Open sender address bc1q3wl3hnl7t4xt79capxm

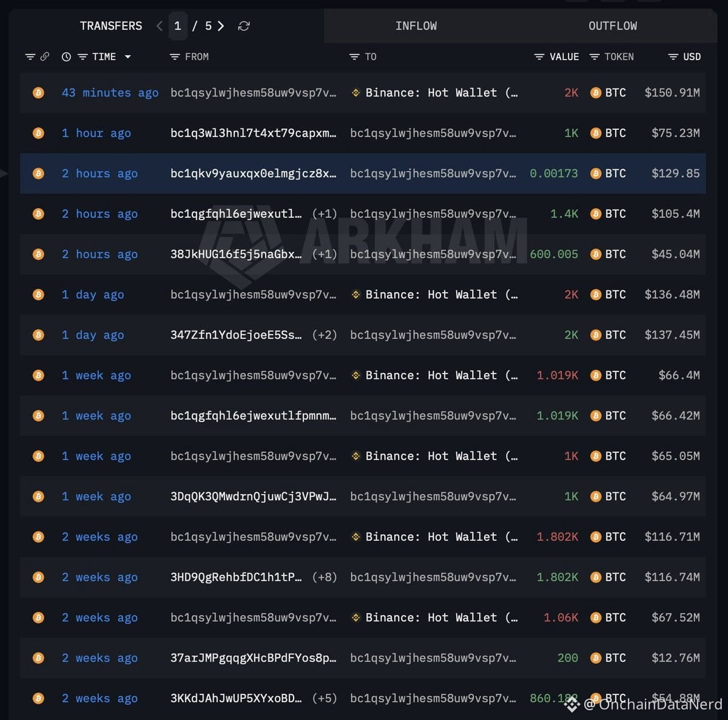click(253, 133)
